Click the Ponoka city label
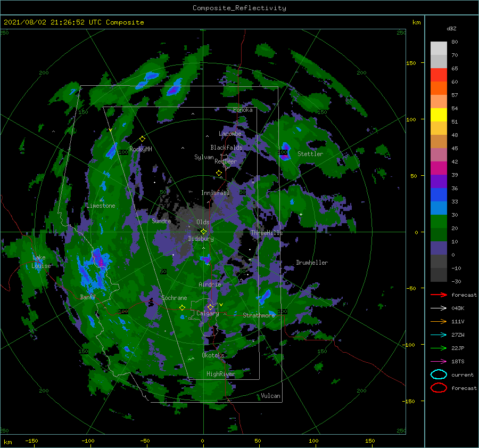 pos(243,110)
